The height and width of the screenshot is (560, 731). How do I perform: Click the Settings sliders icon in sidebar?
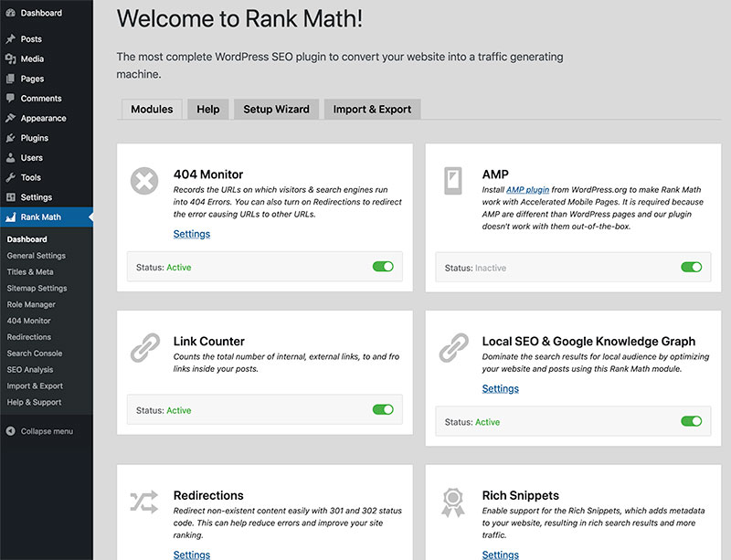tap(10, 197)
